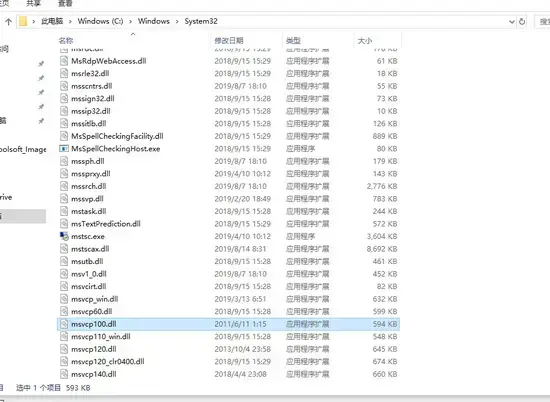Click date 2019/3/13 6:51 of msvcp_win.dll
Viewport: 550px width, 402px height.
[240, 299]
